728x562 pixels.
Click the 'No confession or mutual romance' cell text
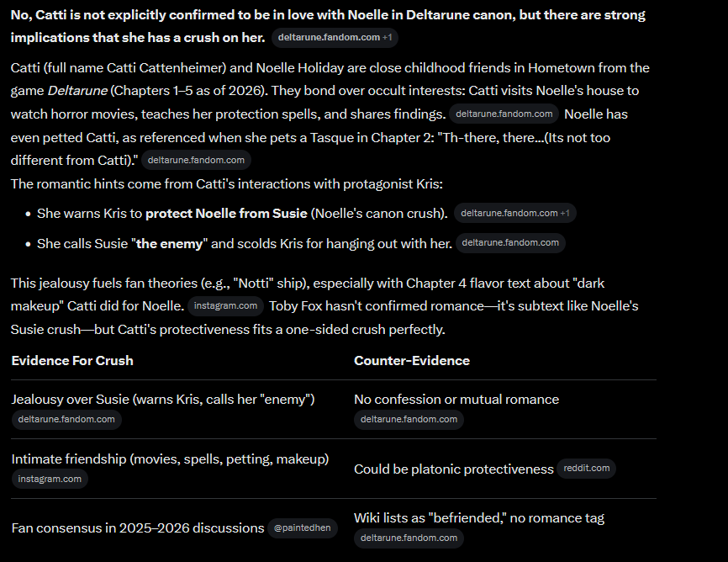(x=456, y=400)
